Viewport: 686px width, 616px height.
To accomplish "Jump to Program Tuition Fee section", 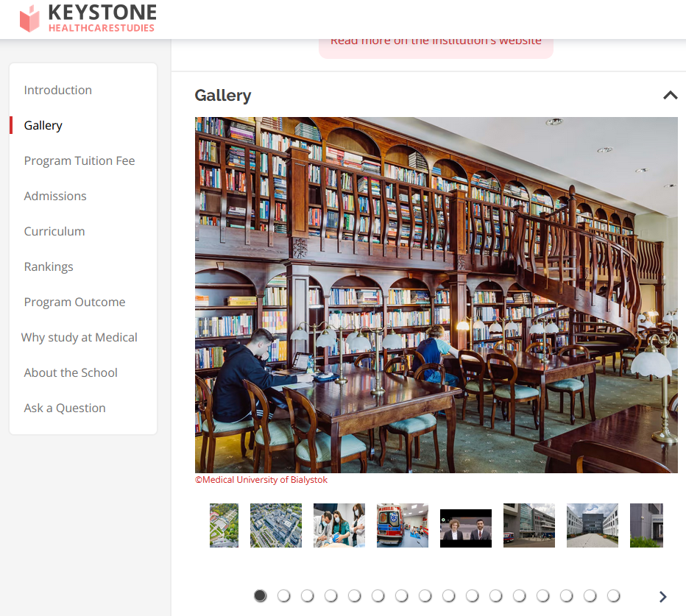I will pyautogui.click(x=79, y=160).
